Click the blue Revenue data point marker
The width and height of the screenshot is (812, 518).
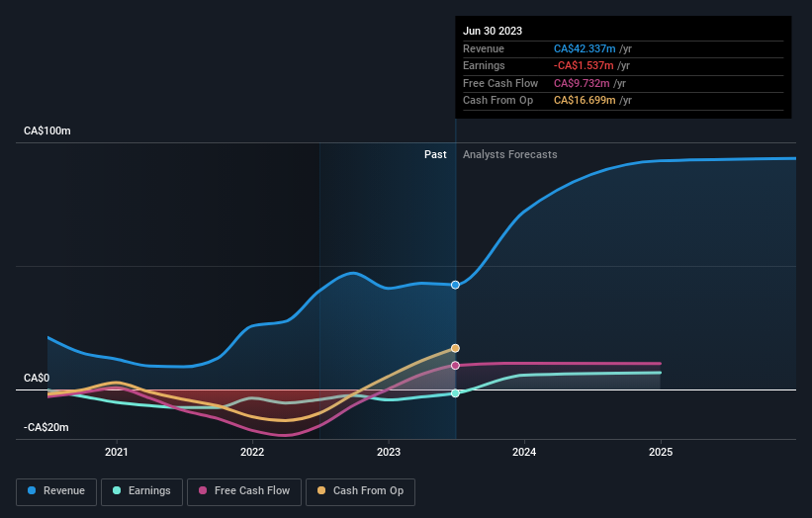point(455,285)
